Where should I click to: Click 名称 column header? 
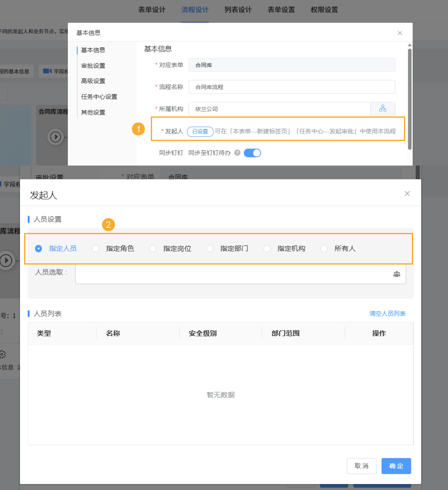tap(113, 333)
